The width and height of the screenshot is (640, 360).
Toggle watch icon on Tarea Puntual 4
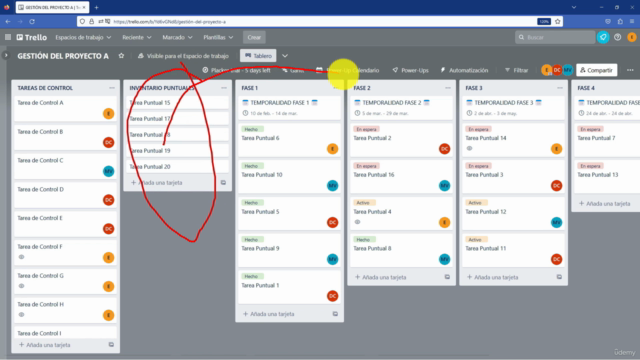[358, 222]
